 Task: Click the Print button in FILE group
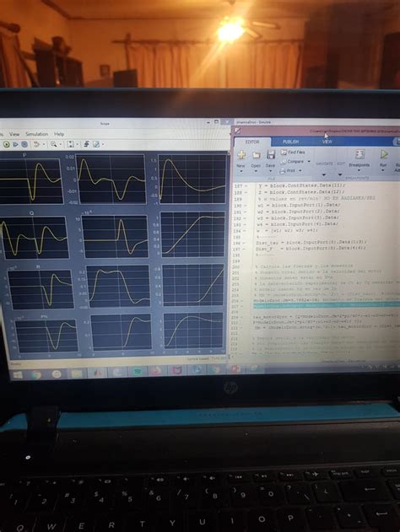tap(288, 170)
